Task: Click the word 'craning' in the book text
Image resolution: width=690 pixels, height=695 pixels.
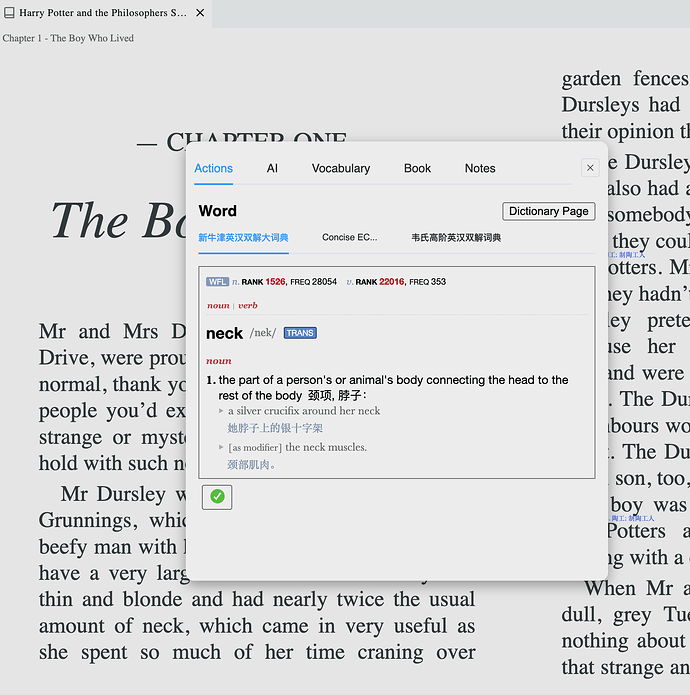Action: 390,653
